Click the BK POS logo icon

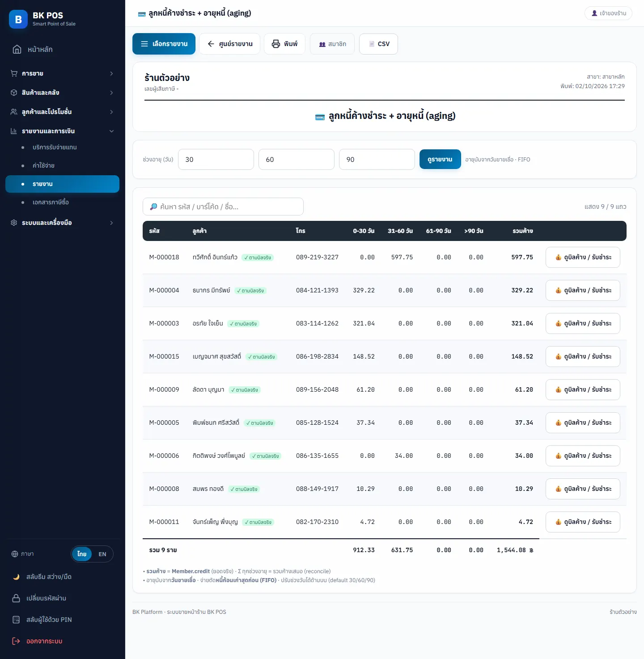18,19
